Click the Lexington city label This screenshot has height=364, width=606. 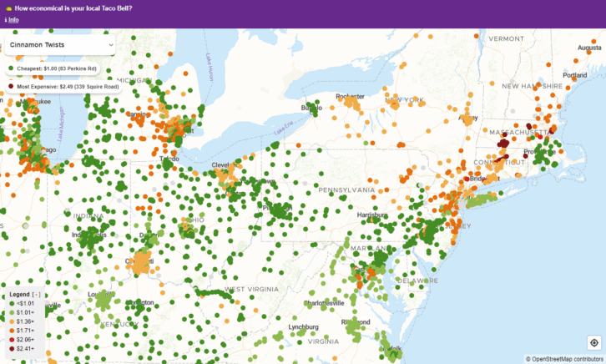coord(140,302)
